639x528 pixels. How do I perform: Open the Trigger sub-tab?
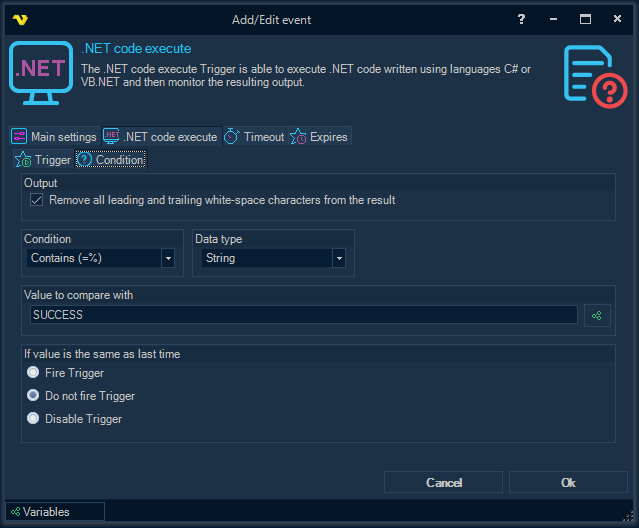click(43, 159)
